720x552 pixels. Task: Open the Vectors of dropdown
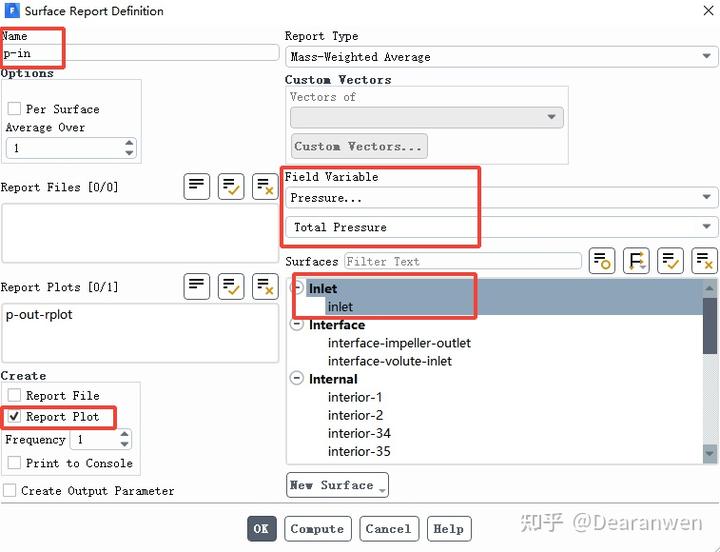point(427,117)
